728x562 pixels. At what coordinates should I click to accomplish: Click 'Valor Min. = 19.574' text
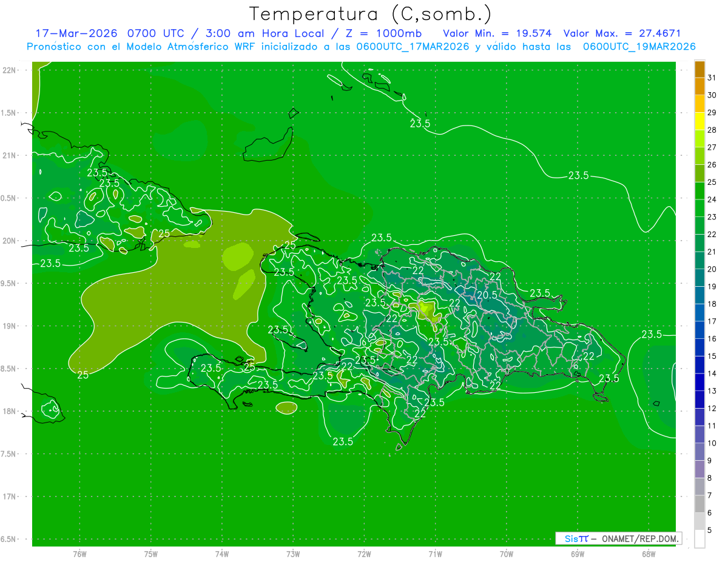coord(497,33)
